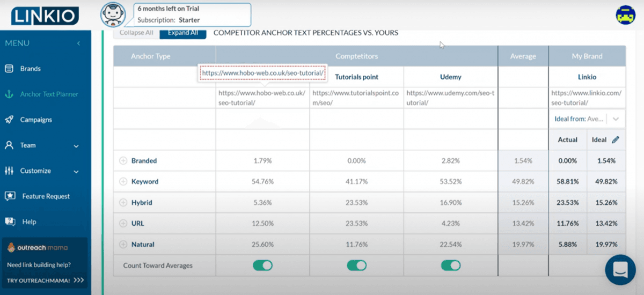Click the Expand All button
Image resolution: width=644 pixels, height=295 pixels.
[x=183, y=33]
